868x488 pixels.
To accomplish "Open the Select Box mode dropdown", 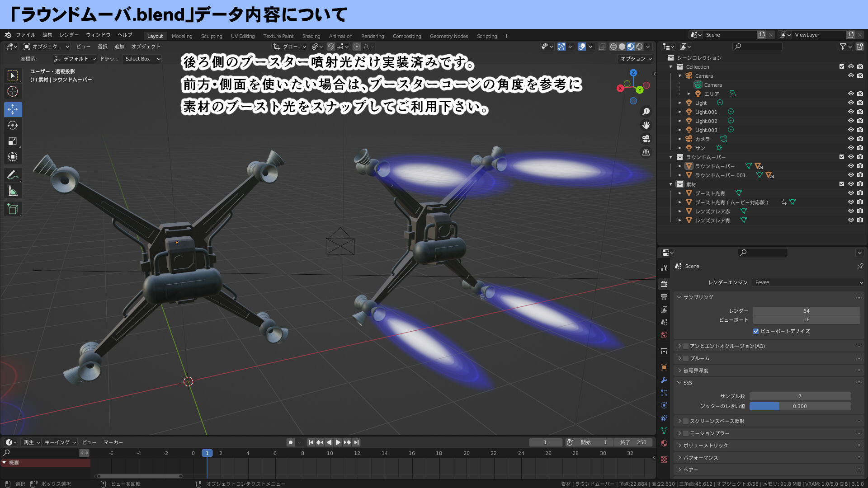I will 142,59.
